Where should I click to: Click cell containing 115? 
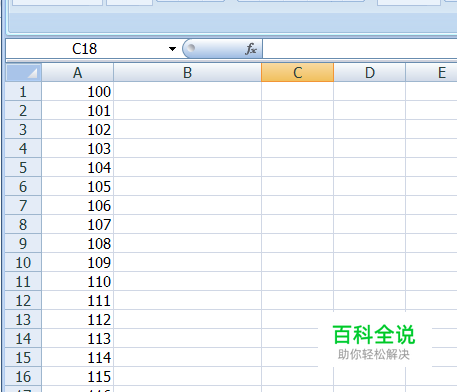[x=77, y=376]
